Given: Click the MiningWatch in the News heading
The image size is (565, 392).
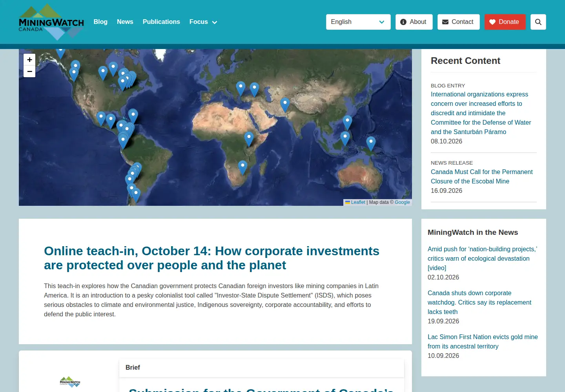Looking at the screenshot, I should (x=473, y=232).
